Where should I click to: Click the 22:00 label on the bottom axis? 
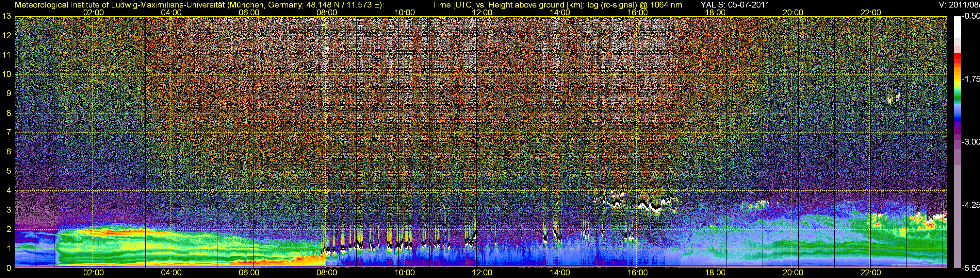pyautogui.click(x=871, y=273)
